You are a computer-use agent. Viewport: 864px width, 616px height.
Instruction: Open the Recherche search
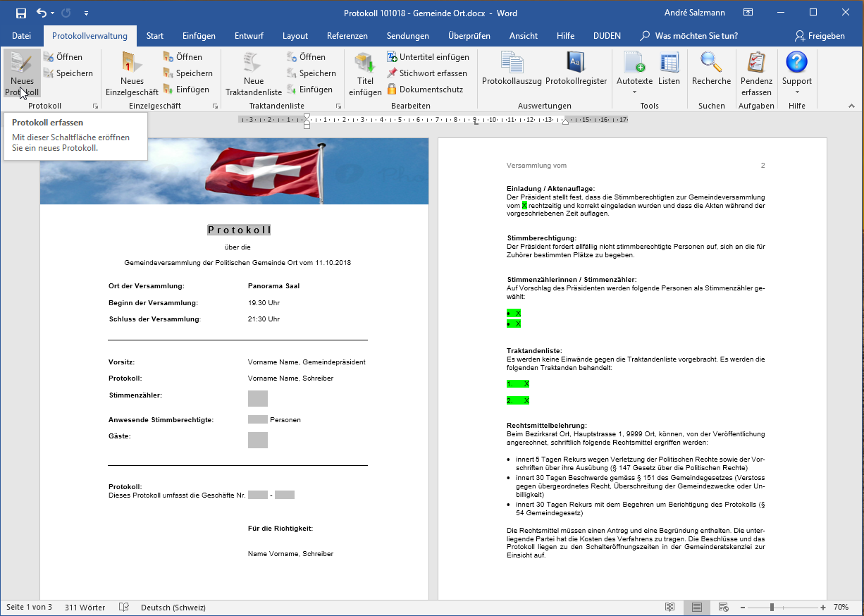[x=711, y=69]
